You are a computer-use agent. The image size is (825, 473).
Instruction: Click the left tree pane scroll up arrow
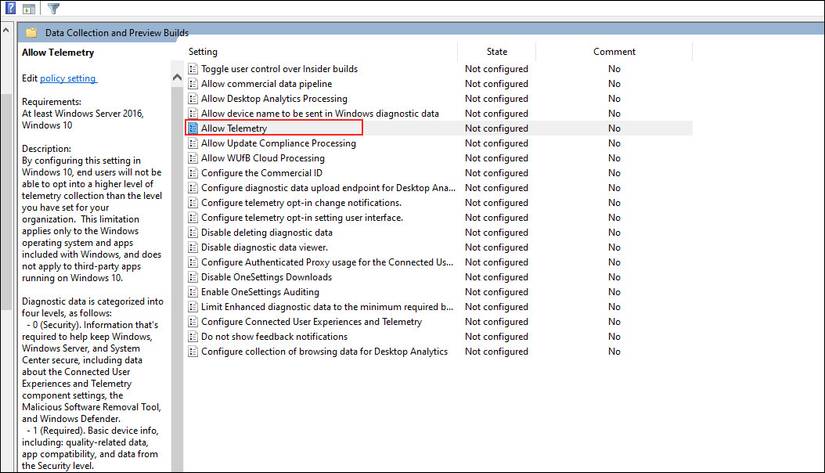[x=6, y=31]
